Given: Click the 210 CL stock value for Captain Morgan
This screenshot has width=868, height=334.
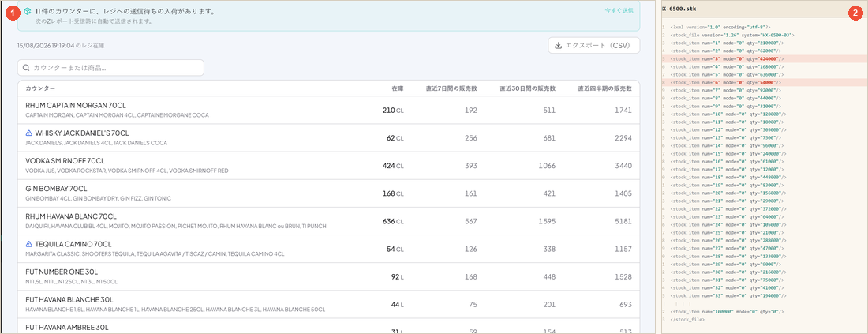Looking at the screenshot, I should tap(393, 111).
